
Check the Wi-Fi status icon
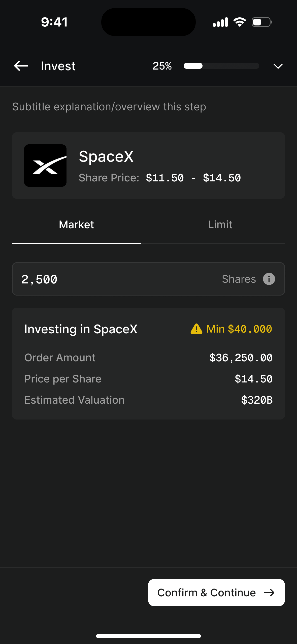(240, 22)
